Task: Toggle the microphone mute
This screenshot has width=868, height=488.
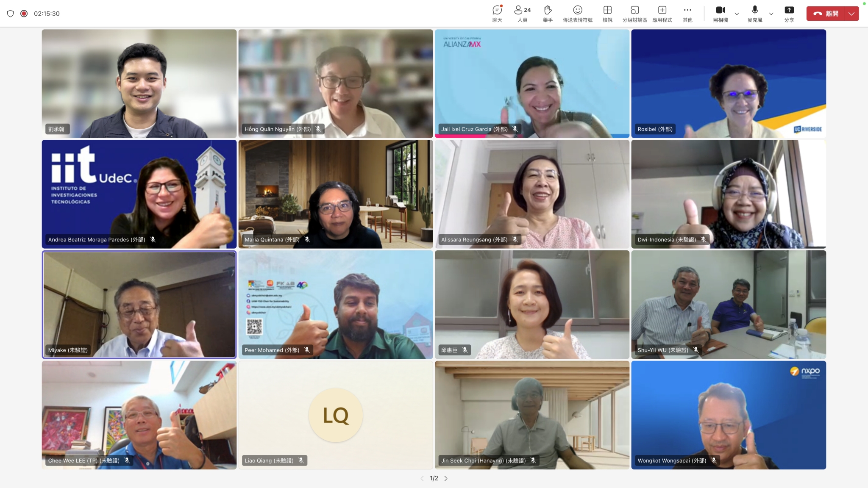Action: 754,13
